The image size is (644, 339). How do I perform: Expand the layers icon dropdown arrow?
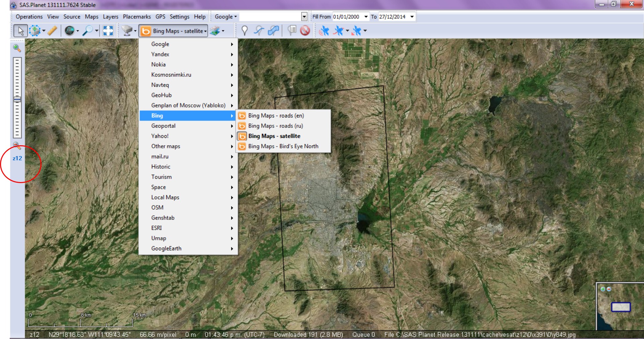tap(223, 31)
